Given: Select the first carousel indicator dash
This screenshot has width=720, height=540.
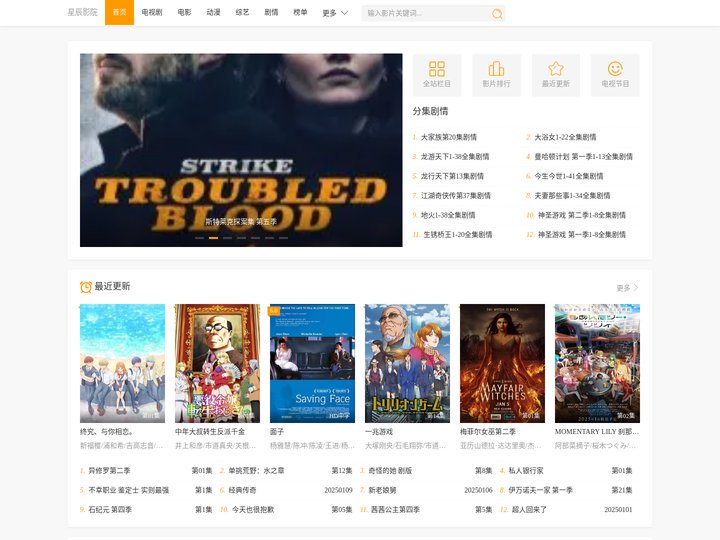Looking at the screenshot, I should point(199,238).
